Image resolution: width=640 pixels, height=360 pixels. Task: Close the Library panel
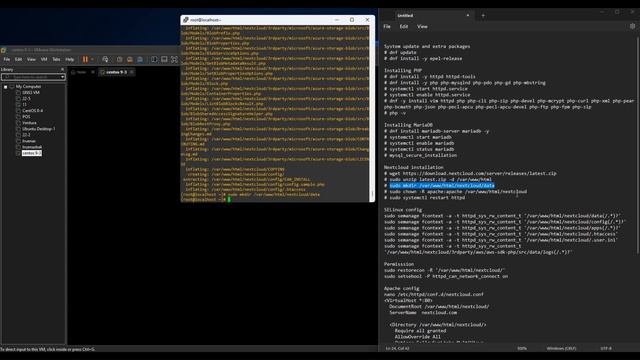(x=62, y=69)
